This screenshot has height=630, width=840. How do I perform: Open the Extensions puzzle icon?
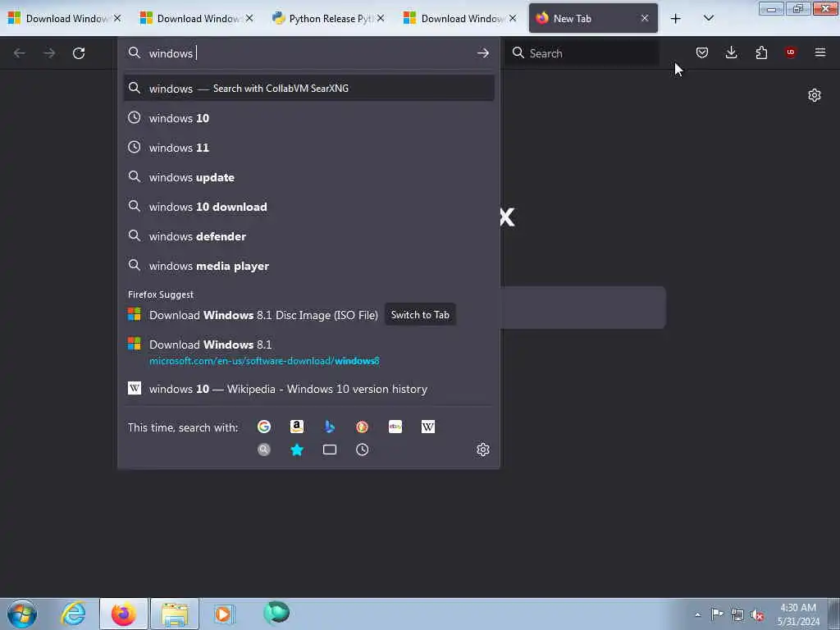pyautogui.click(x=761, y=52)
